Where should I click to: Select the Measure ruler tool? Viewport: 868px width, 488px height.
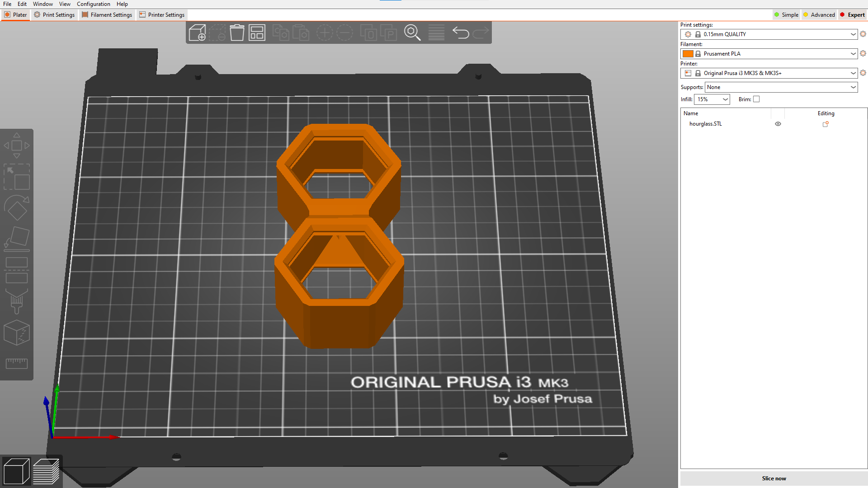(17, 363)
